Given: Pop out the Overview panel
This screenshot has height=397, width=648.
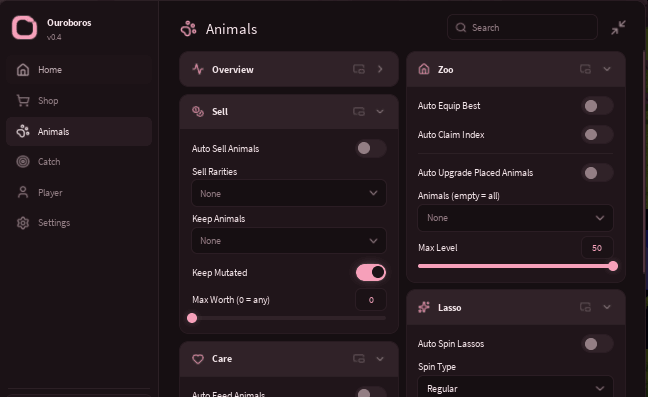Looking at the screenshot, I should point(359,69).
